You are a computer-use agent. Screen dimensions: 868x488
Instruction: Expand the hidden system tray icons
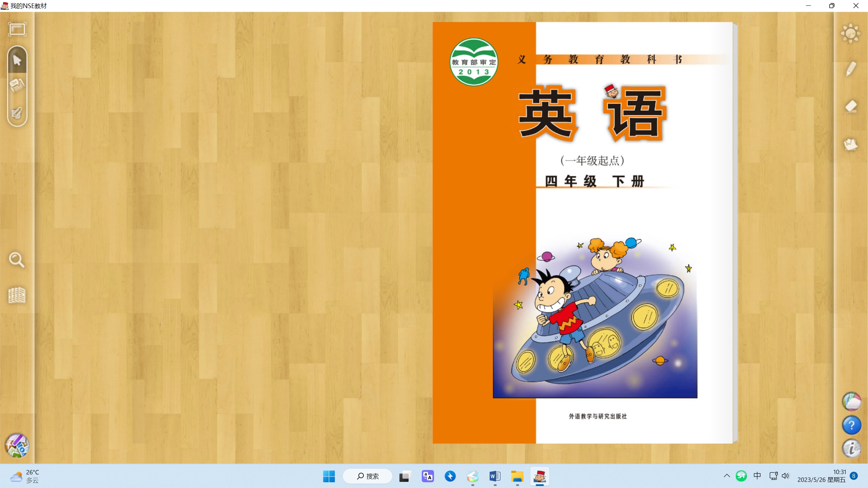pos(727,476)
